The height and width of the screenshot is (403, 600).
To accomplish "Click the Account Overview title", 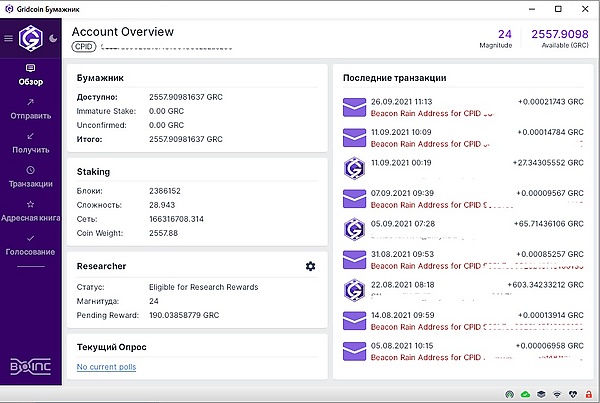I will 123,32.
